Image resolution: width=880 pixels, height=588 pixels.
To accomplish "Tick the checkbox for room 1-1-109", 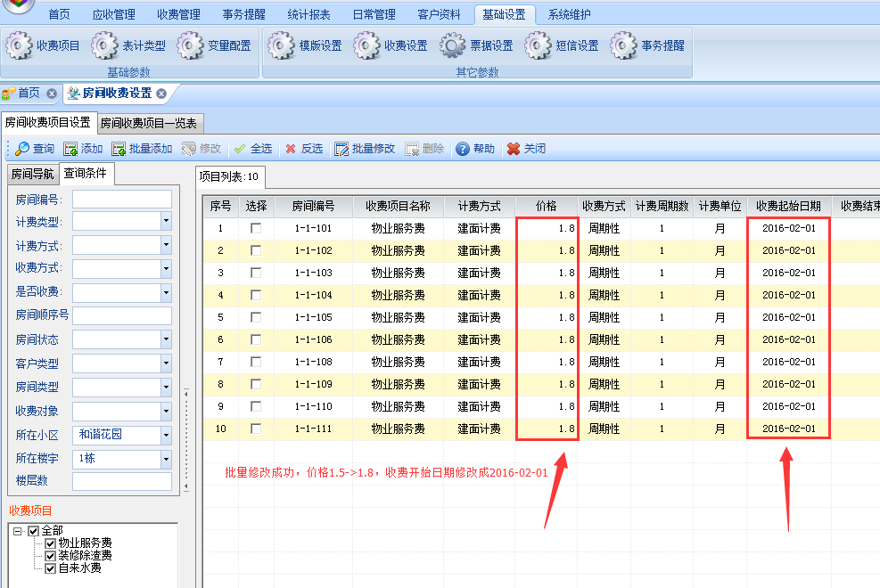I will (x=256, y=384).
